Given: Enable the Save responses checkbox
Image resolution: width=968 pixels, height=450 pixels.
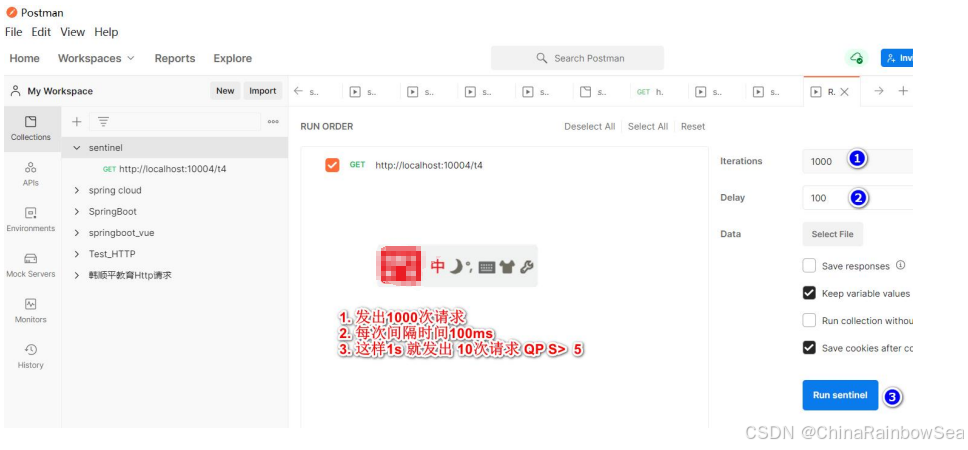Looking at the screenshot, I should point(809,266).
